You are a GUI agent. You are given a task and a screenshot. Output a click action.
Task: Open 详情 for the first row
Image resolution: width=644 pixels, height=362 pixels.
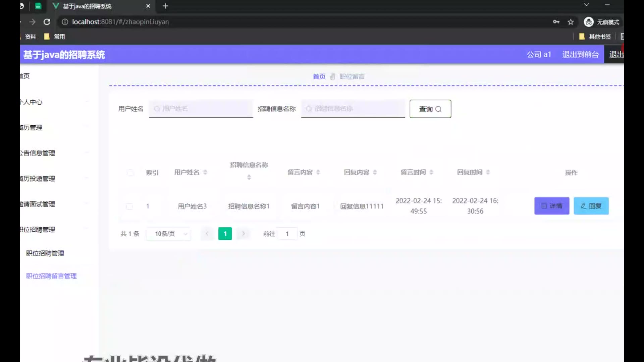(x=551, y=206)
